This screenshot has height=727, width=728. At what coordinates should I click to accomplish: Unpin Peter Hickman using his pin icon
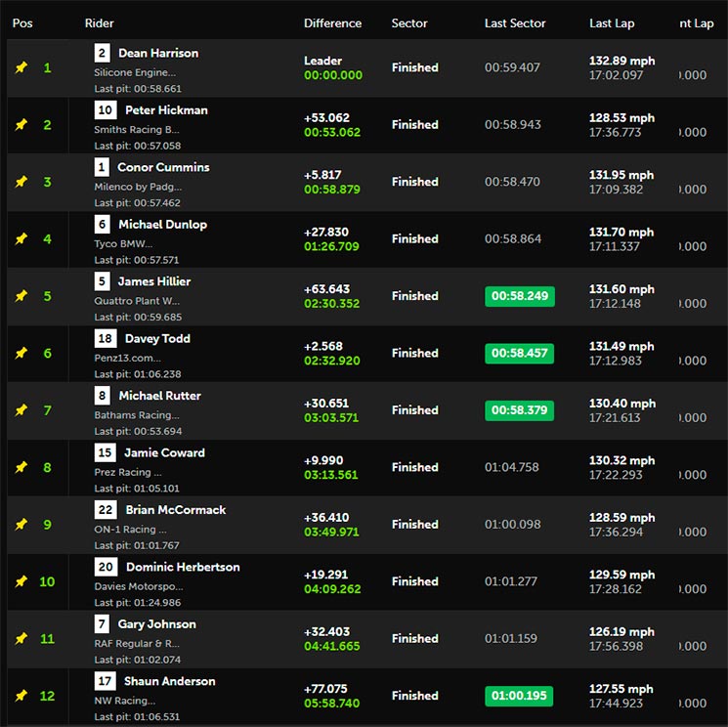click(21, 125)
